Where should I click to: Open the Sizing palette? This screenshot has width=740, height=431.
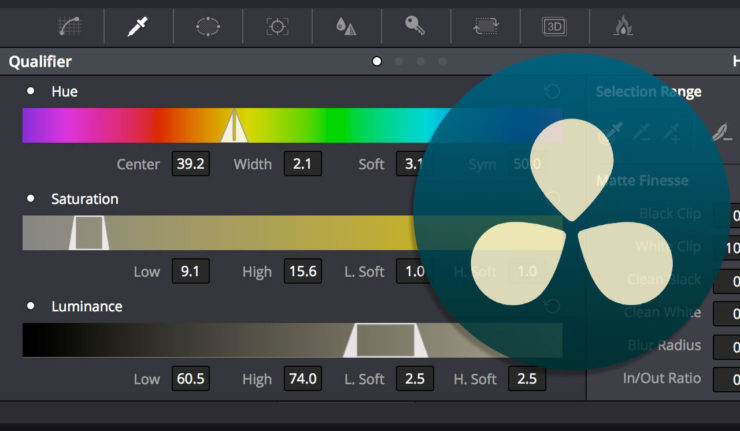486,26
